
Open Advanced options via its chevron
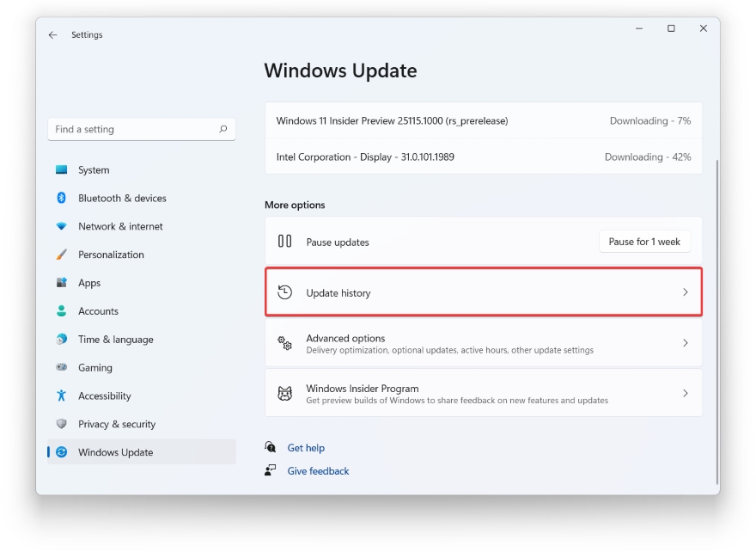point(685,343)
